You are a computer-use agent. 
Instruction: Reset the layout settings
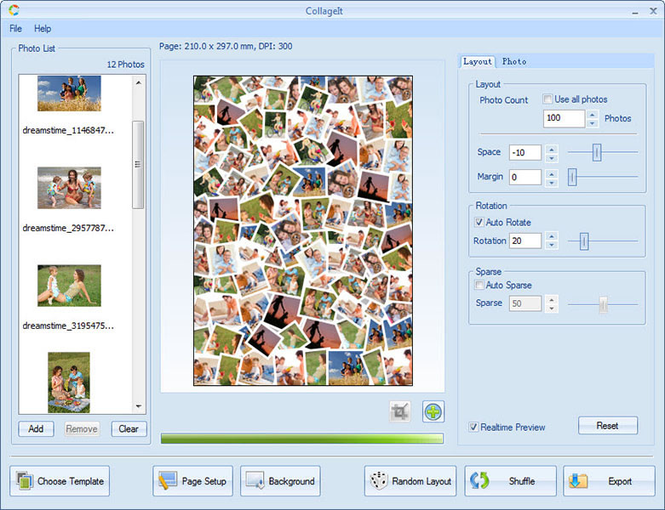608,425
